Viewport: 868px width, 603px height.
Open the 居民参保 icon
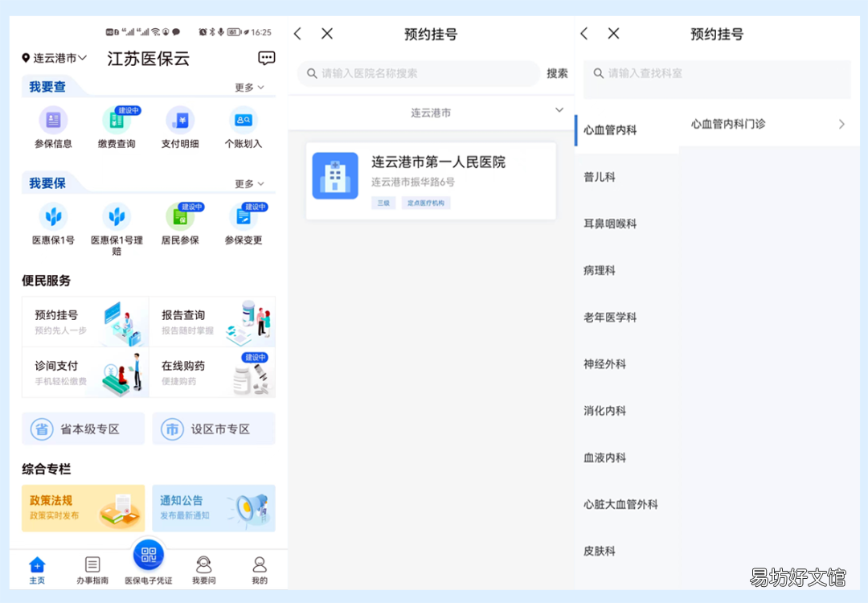point(180,216)
